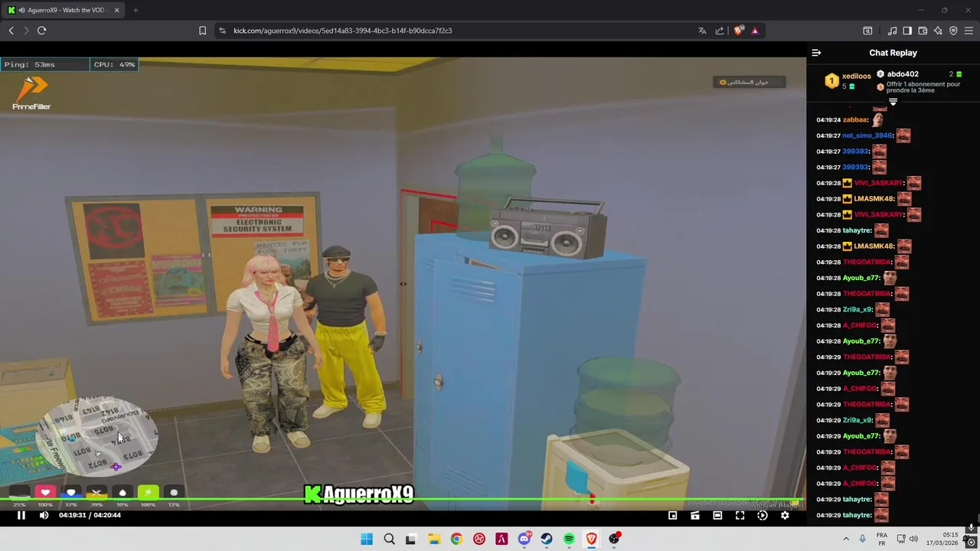Open chat username not_simo_3946
Image resolution: width=980 pixels, height=551 pixels.
[x=867, y=135]
